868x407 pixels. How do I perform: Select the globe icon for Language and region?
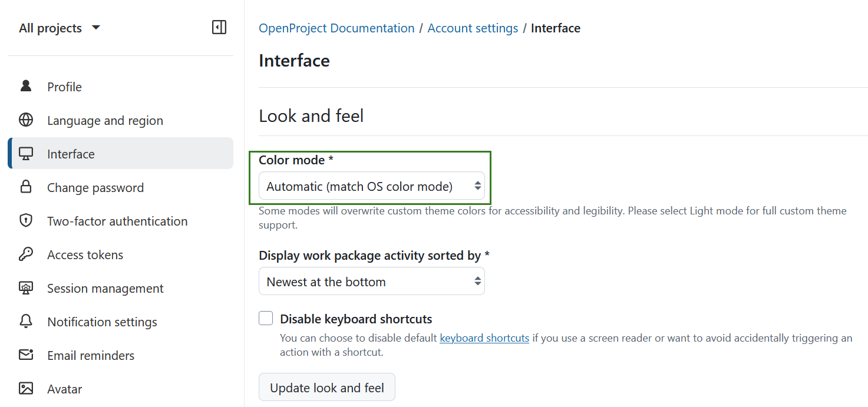[x=26, y=120]
